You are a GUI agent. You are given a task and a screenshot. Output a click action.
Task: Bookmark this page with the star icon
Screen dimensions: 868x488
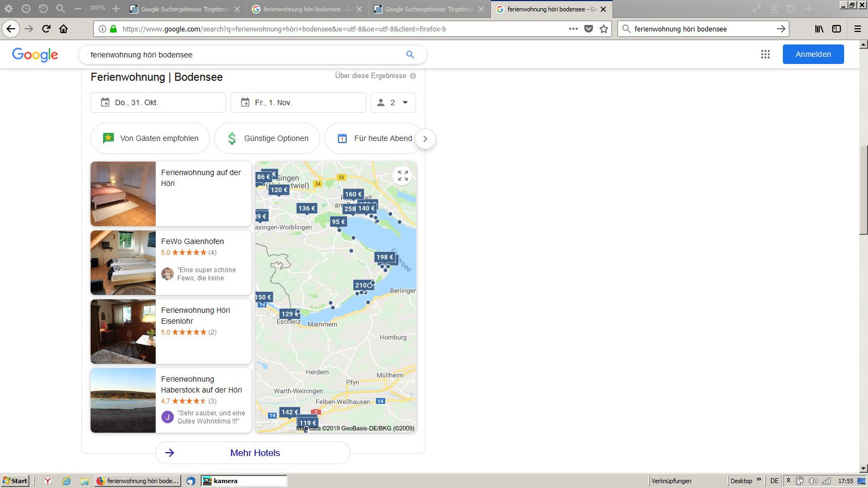point(604,29)
